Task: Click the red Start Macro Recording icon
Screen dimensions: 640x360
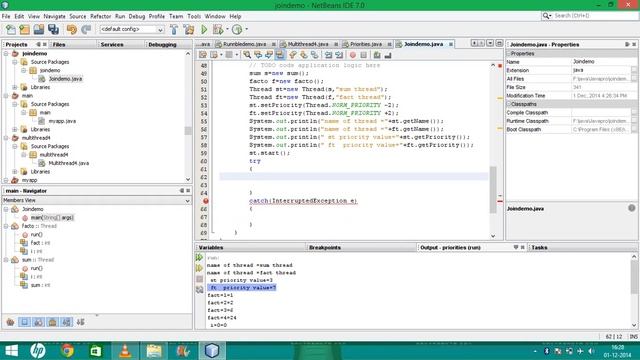Action: [x=353, y=55]
